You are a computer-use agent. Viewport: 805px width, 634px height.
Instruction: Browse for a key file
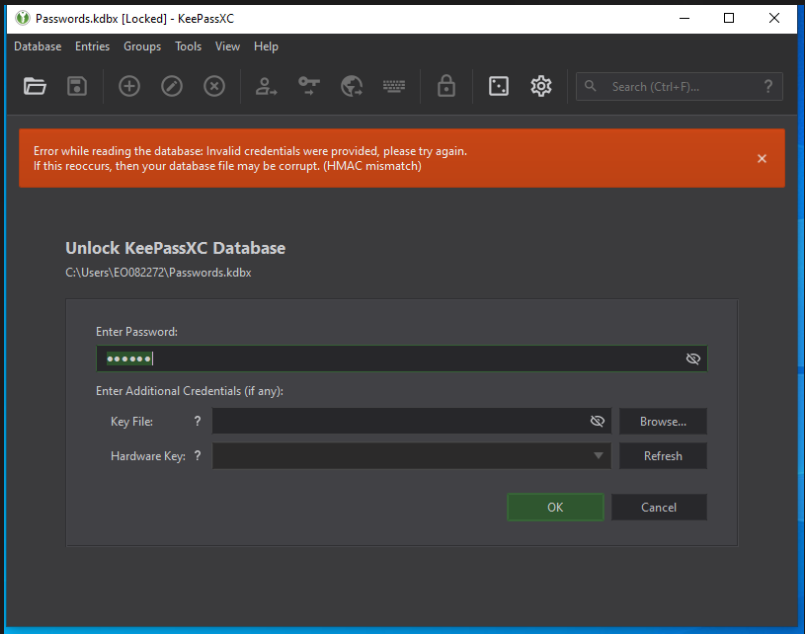point(662,421)
